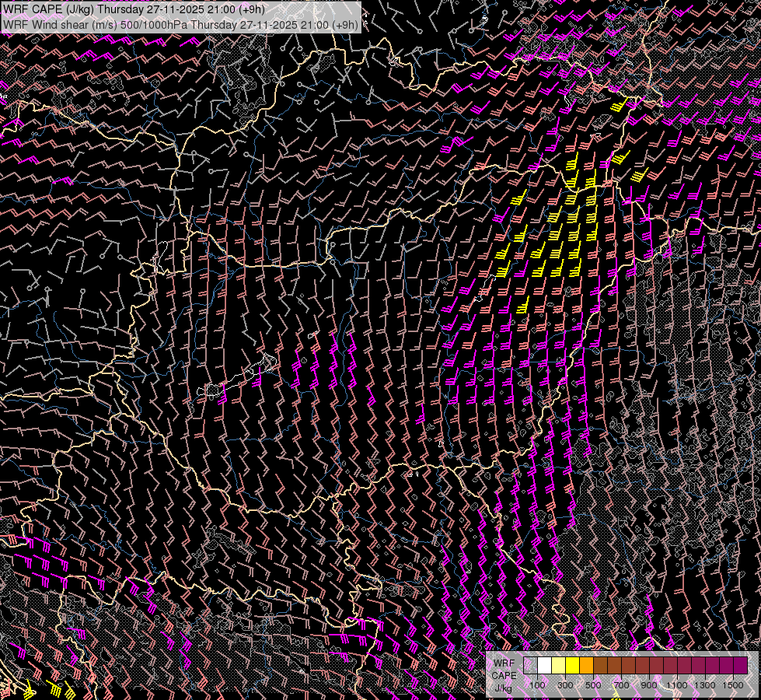Click the CAPE word in the legend
This screenshot has width=761, height=700.
503,675
